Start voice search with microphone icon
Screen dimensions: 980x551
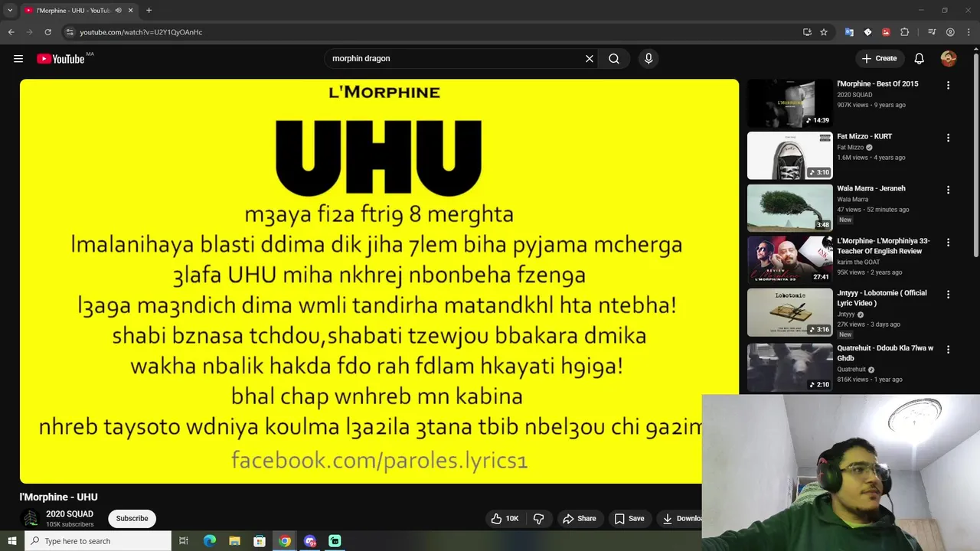pyautogui.click(x=648, y=58)
